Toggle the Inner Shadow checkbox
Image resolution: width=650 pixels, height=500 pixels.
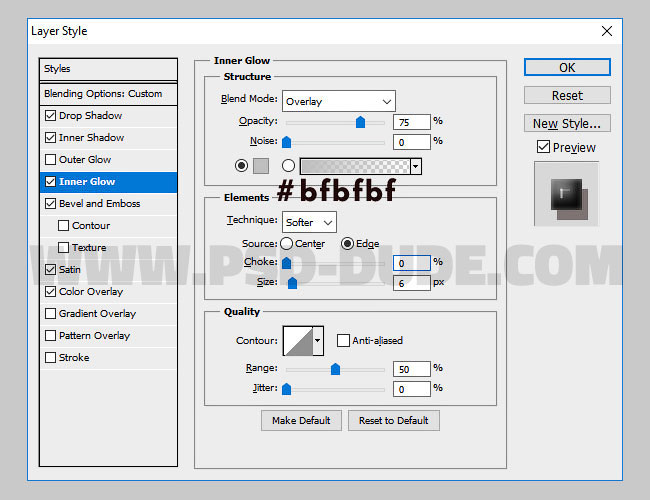click(50, 137)
